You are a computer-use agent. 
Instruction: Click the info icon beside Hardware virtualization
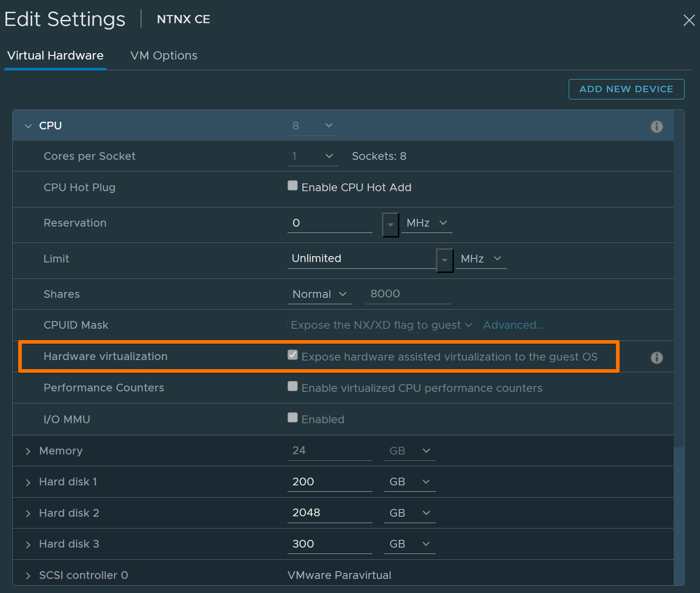(x=656, y=358)
